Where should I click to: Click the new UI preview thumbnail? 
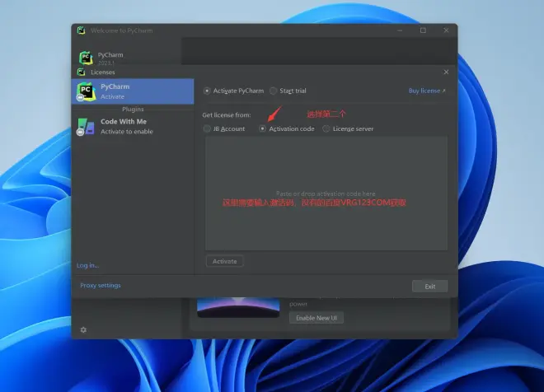(x=238, y=307)
